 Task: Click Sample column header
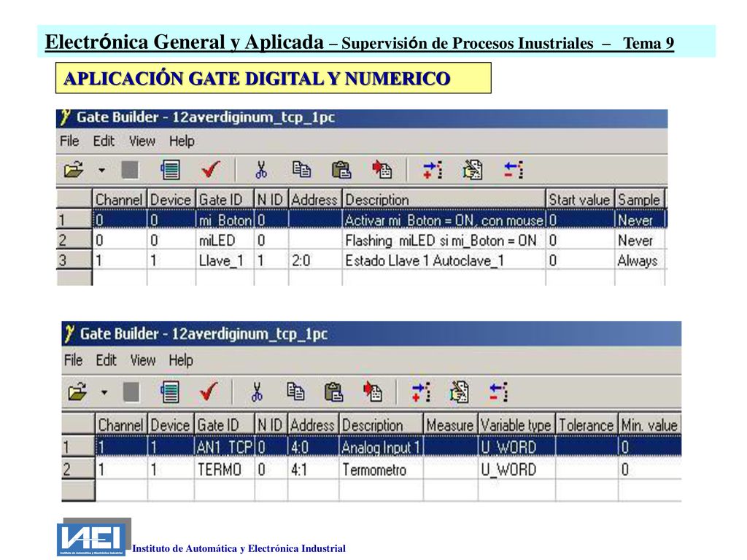pos(639,200)
